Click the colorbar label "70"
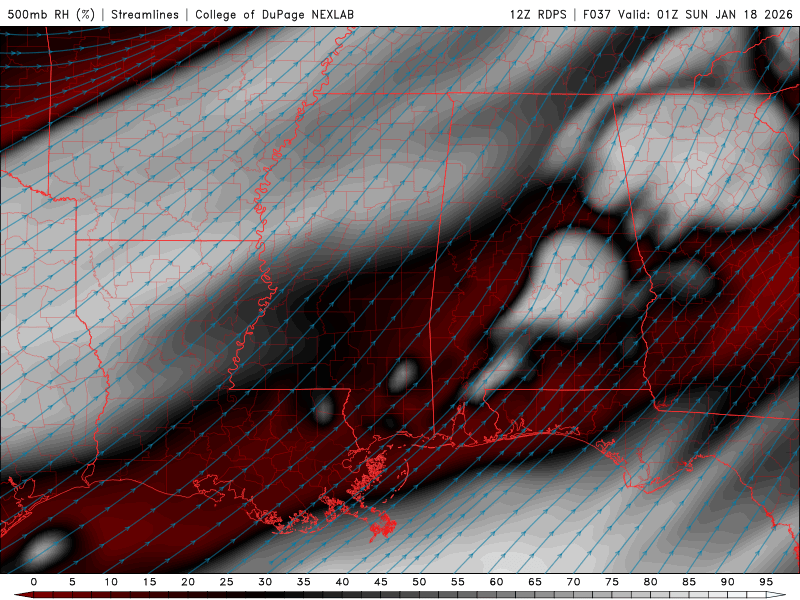Screen dimensions: 800x600 [573, 582]
